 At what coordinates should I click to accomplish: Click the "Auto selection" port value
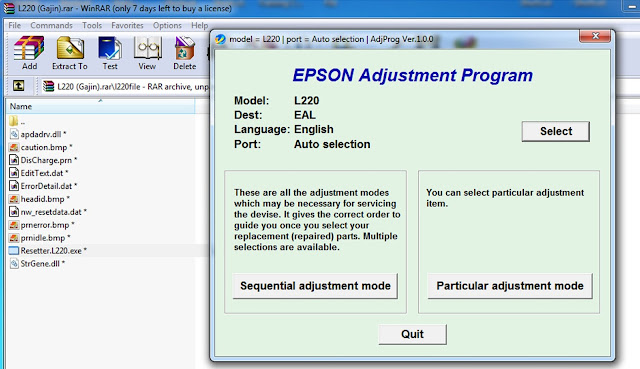click(332, 144)
